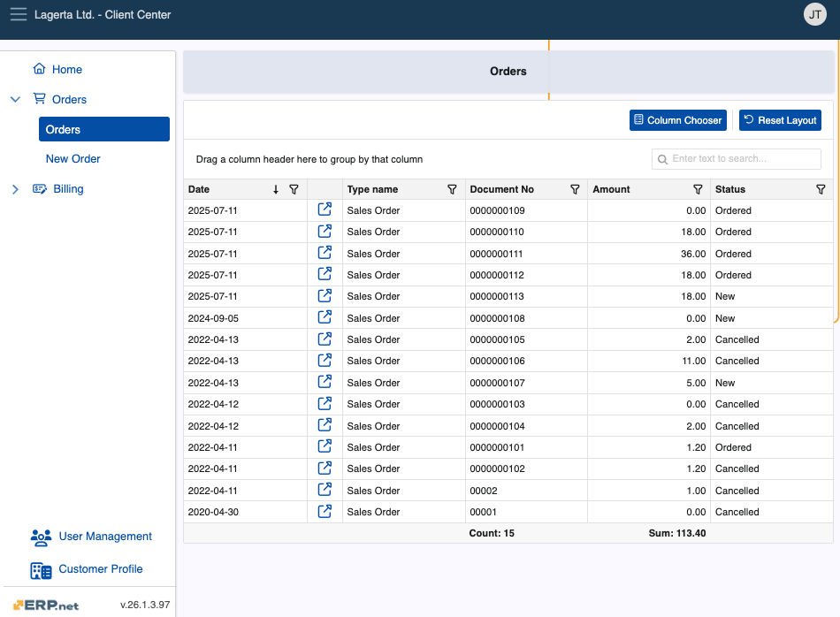Focus the grid search text field
Screen dimensions: 840x617
736,159
